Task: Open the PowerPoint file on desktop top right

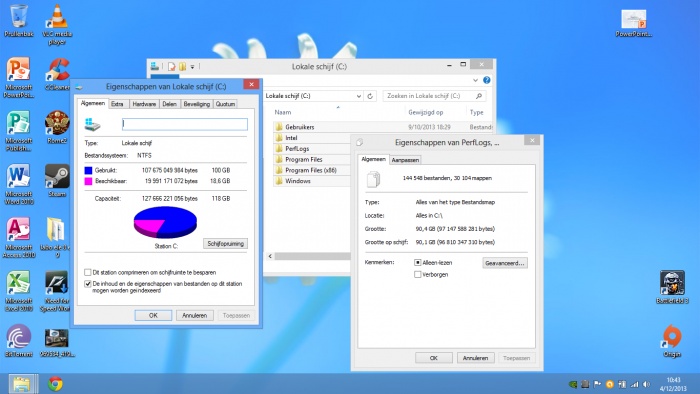Action: click(x=633, y=23)
